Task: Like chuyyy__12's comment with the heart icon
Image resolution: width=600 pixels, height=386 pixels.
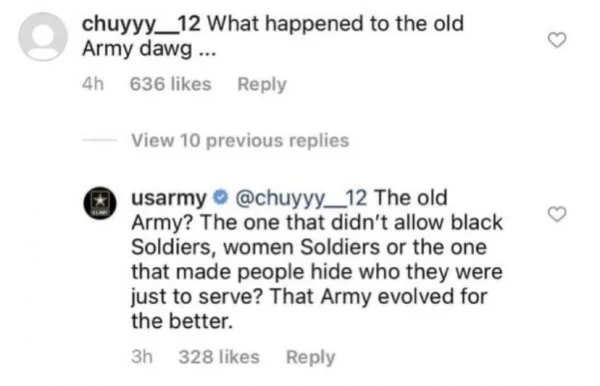Action: tap(557, 40)
